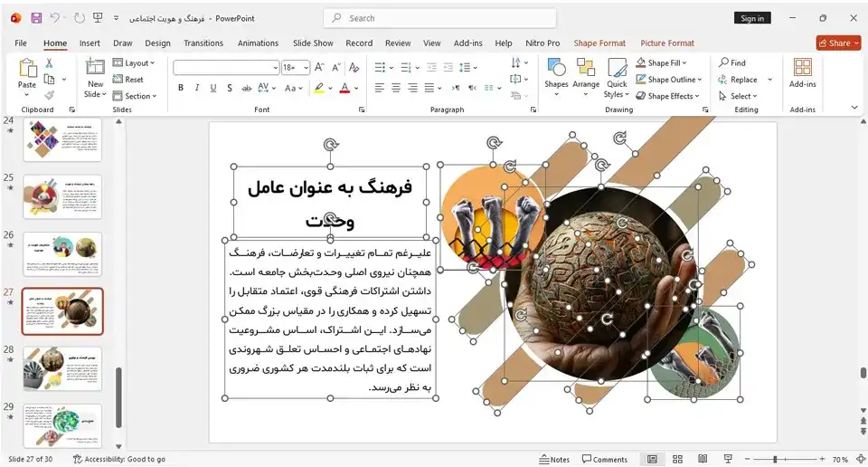The width and height of the screenshot is (868, 467).
Task: Align text to the right
Action: coord(412,88)
